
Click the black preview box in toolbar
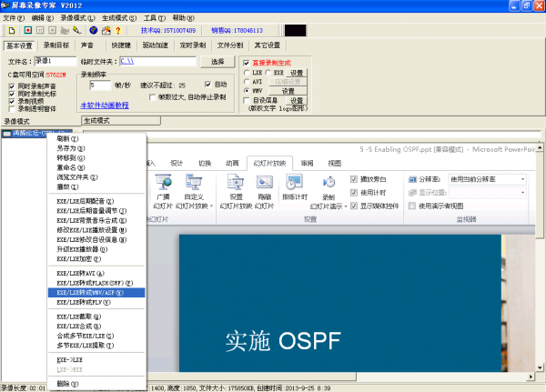pos(295,31)
